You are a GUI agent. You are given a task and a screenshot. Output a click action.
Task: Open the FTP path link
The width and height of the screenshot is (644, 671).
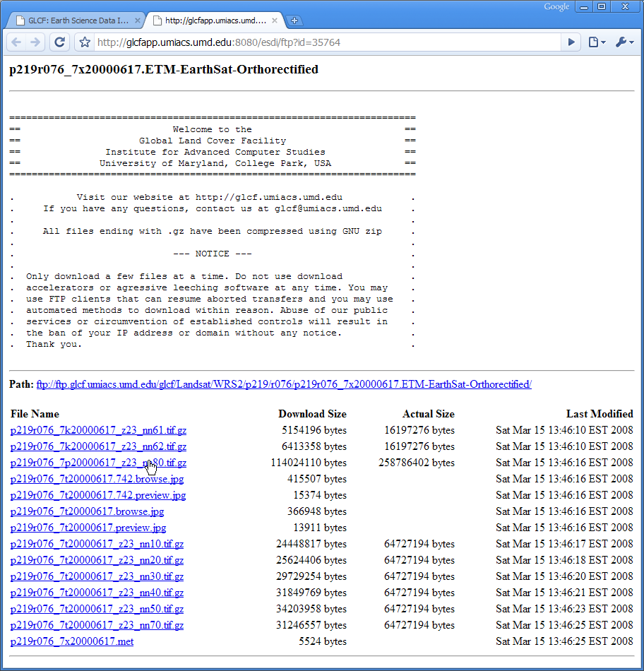pos(284,384)
